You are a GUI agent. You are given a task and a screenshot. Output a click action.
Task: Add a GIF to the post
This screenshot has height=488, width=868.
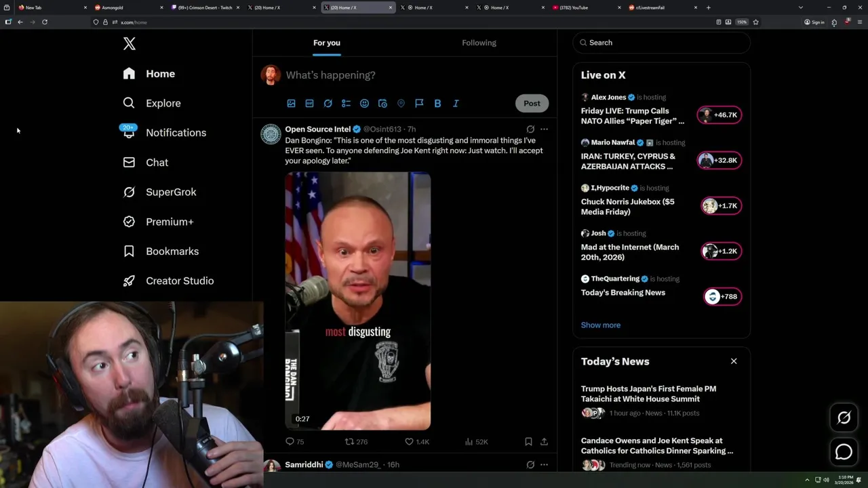point(309,104)
